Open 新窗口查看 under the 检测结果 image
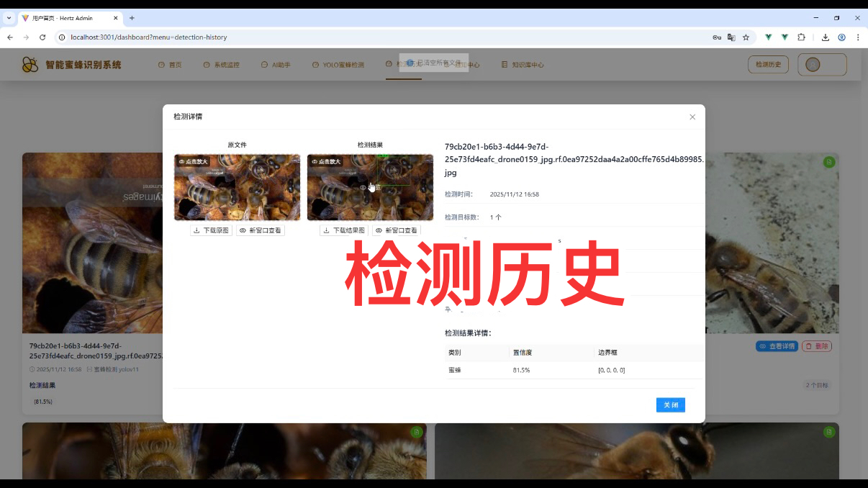The image size is (868, 488). [x=397, y=230]
